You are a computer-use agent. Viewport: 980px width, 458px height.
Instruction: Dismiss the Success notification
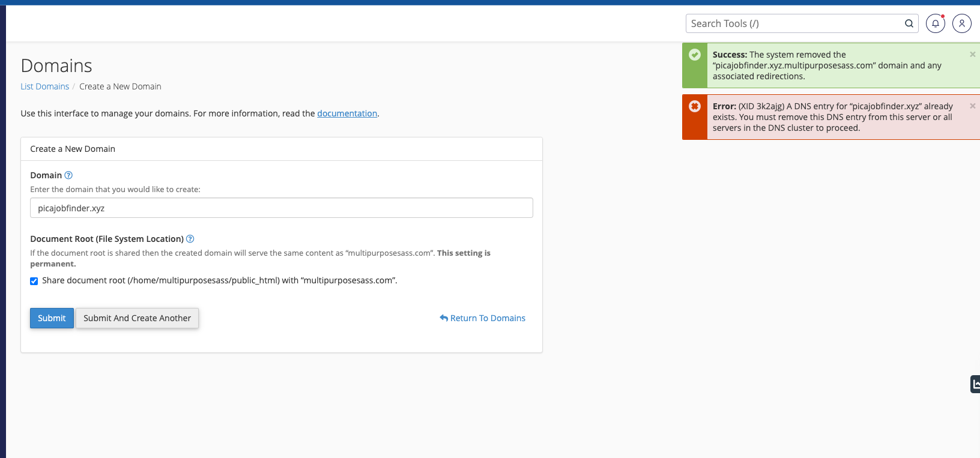click(973, 54)
